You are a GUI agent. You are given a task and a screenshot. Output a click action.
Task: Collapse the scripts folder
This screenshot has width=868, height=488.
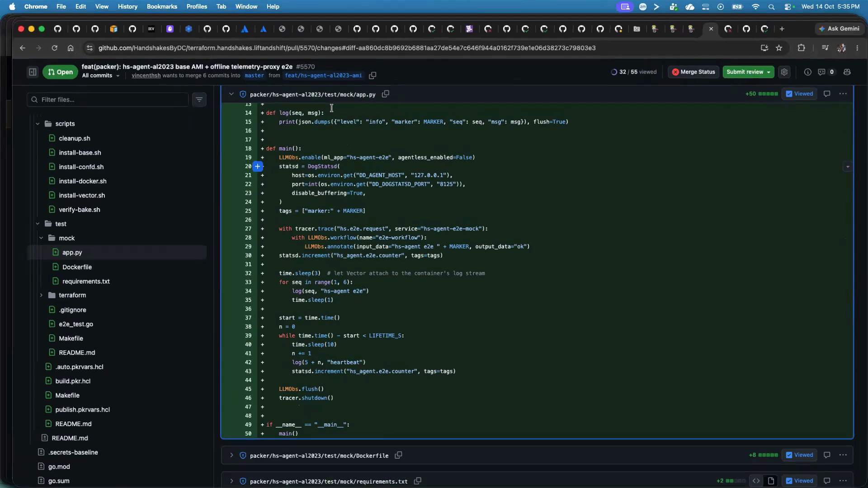(x=38, y=124)
